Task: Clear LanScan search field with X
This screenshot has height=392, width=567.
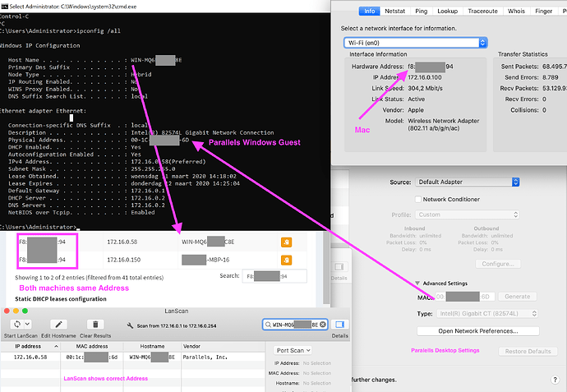Action: tap(323, 325)
